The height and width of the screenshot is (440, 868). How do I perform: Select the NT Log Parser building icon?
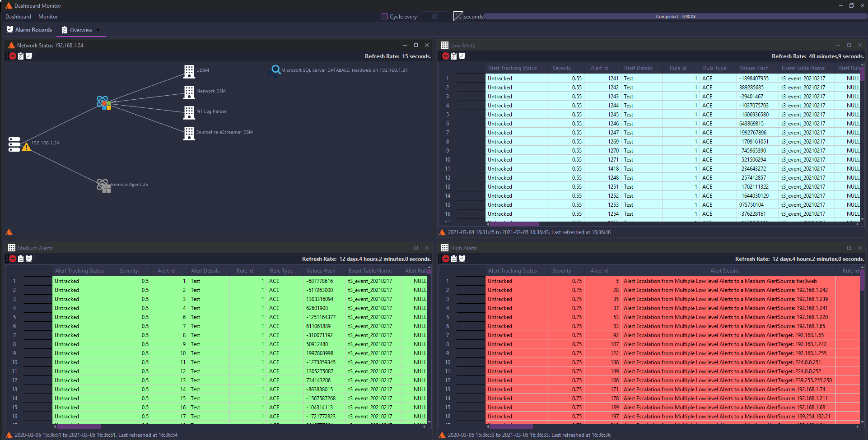pyautogui.click(x=189, y=112)
